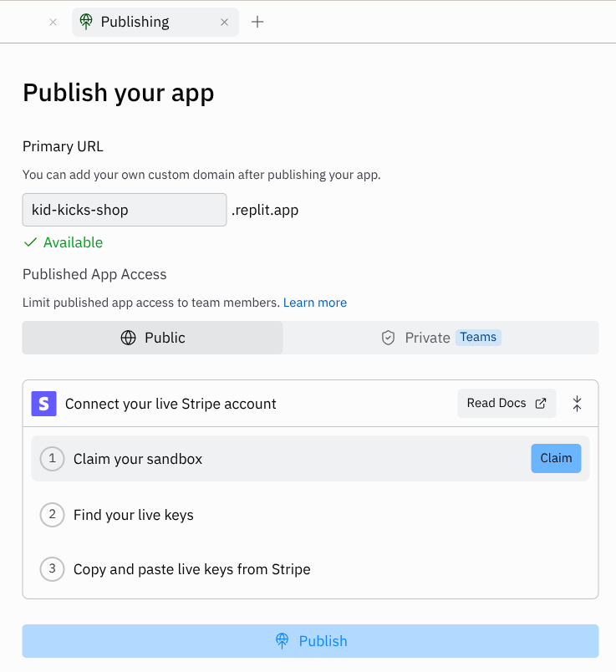616x672 pixels.
Task: Click the Primary URL label
Action: 63,146
